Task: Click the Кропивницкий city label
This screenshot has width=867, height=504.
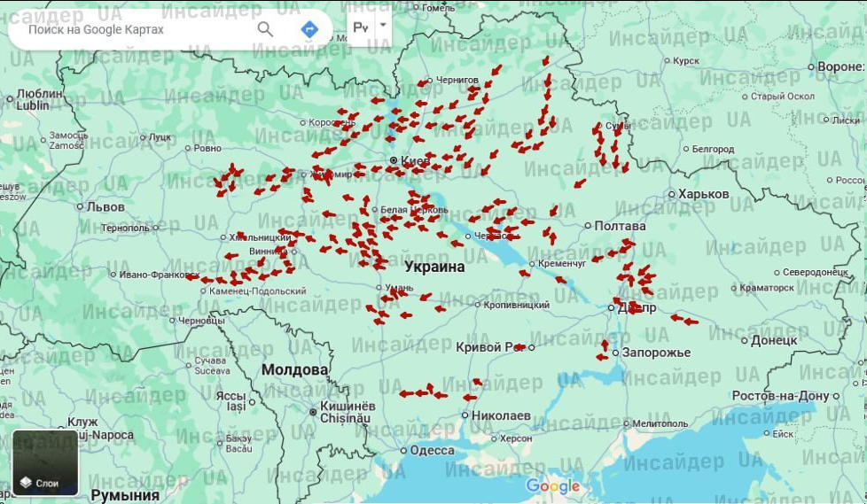Action: [x=517, y=305]
